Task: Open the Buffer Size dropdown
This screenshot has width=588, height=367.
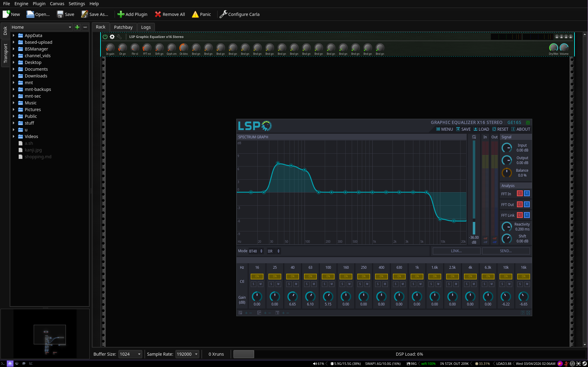Action: click(130, 354)
